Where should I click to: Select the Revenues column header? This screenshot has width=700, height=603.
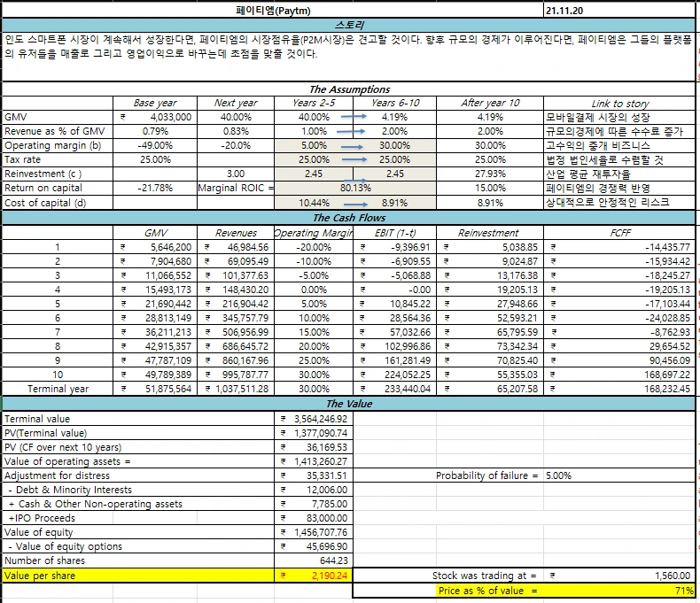pyautogui.click(x=236, y=233)
